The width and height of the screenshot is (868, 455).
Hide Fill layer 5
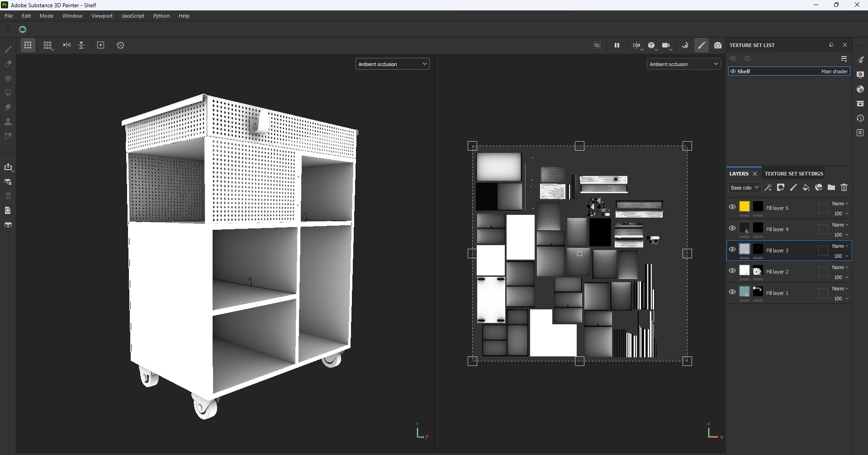732,207
